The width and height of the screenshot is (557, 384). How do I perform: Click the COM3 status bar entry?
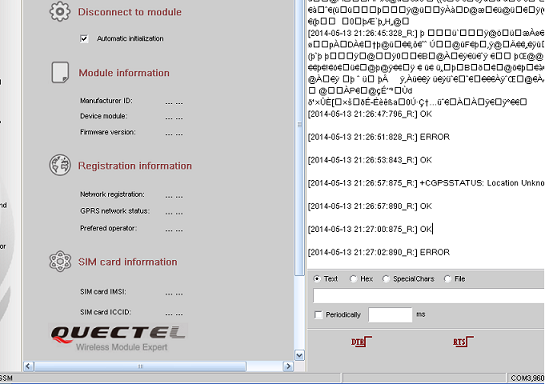(527, 378)
